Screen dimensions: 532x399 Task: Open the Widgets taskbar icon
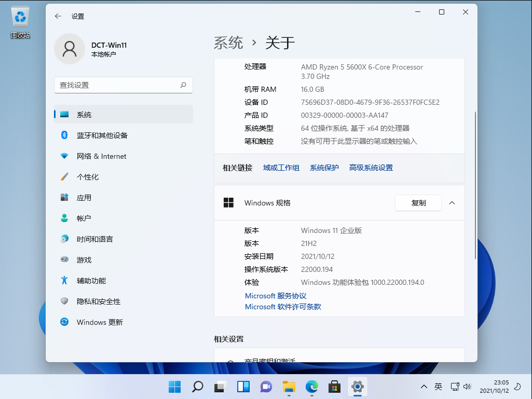click(243, 387)
